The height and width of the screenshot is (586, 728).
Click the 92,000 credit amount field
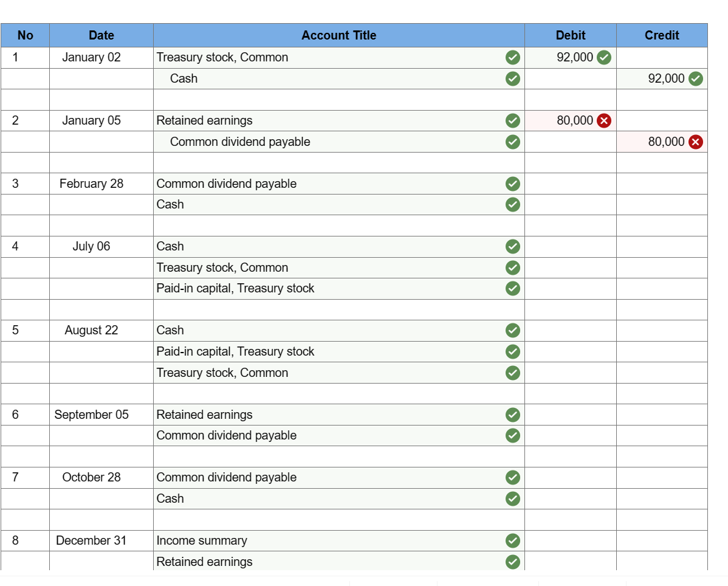(x=662, y=79)
